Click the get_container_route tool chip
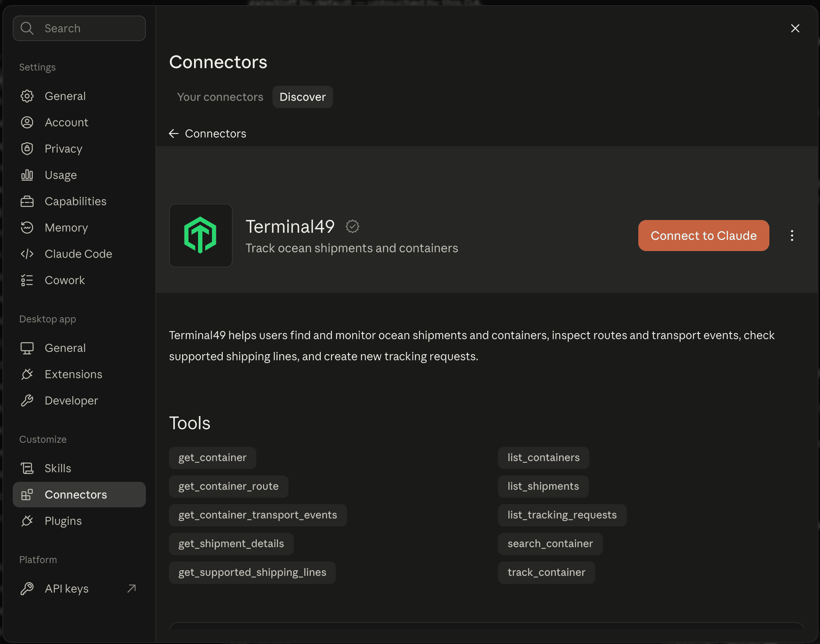This screenshot has width=820, height=644. point(229,486)
